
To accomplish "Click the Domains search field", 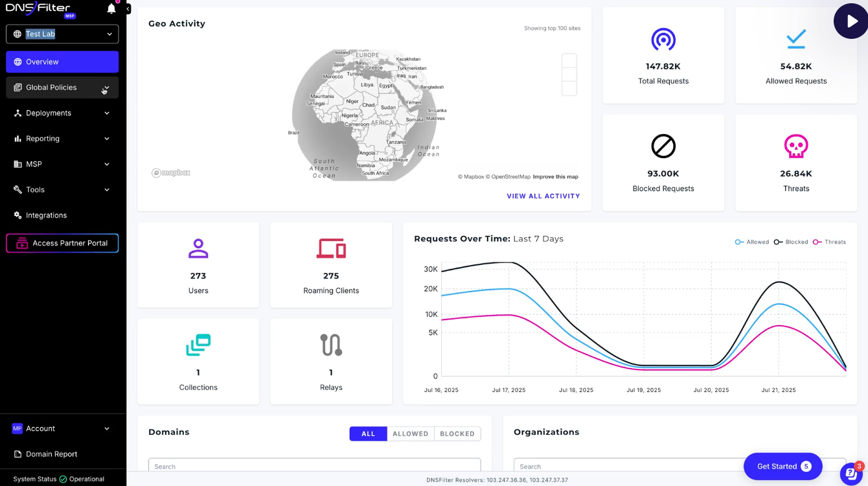I will click(314, 466).
